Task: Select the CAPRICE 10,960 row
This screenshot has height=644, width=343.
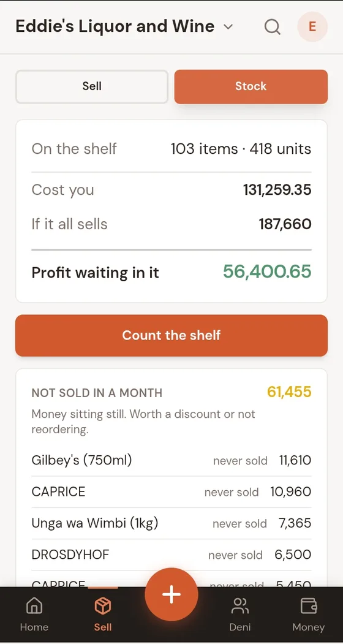Action: [x=171, y=491]
